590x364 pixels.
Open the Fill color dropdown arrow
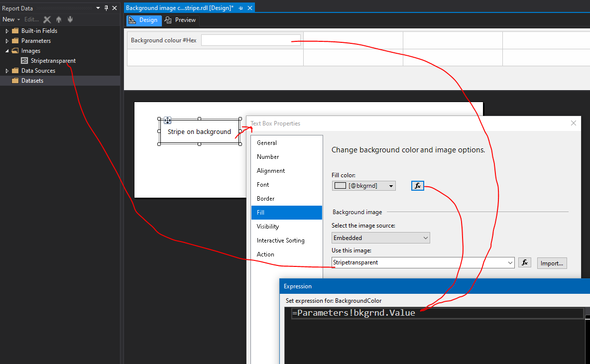click(391, 186)
